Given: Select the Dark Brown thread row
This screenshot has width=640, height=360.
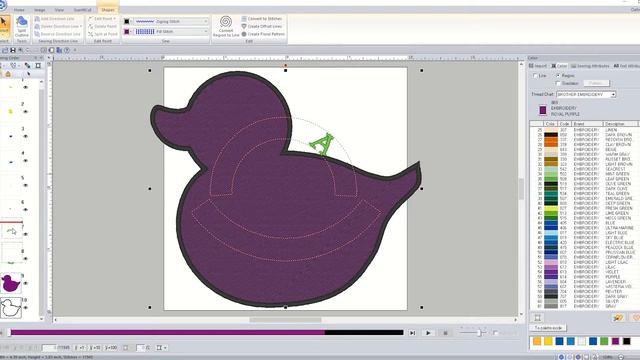Looking at the screenshot, I should coord(584,135).
